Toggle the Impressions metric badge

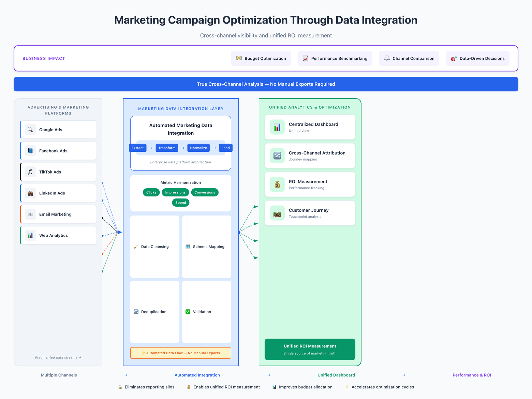(175, 192)
